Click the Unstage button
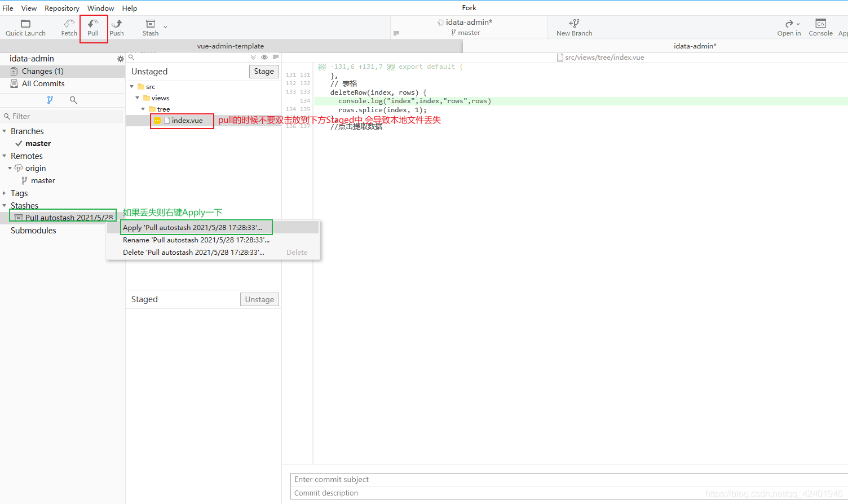The width and height of the screenshot is (848, 504). 259,299
